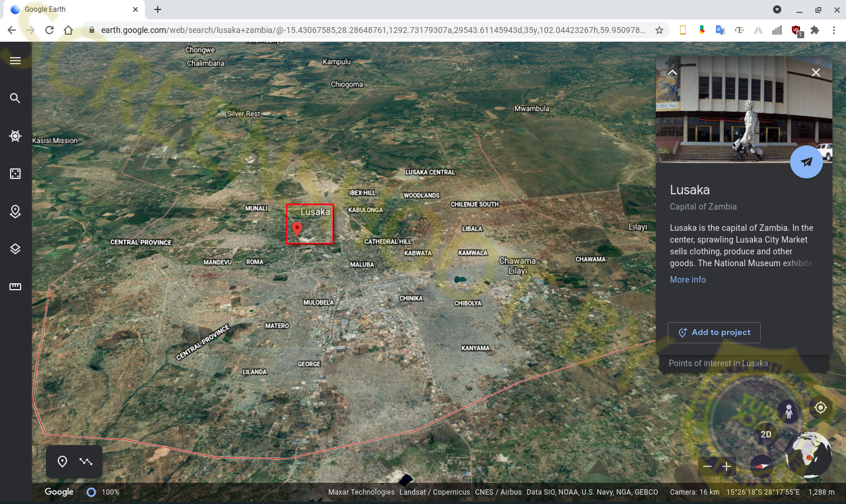This screenshot has width=846, height=504.
Task: Open a new browser tab
Action: pos(158,9)
